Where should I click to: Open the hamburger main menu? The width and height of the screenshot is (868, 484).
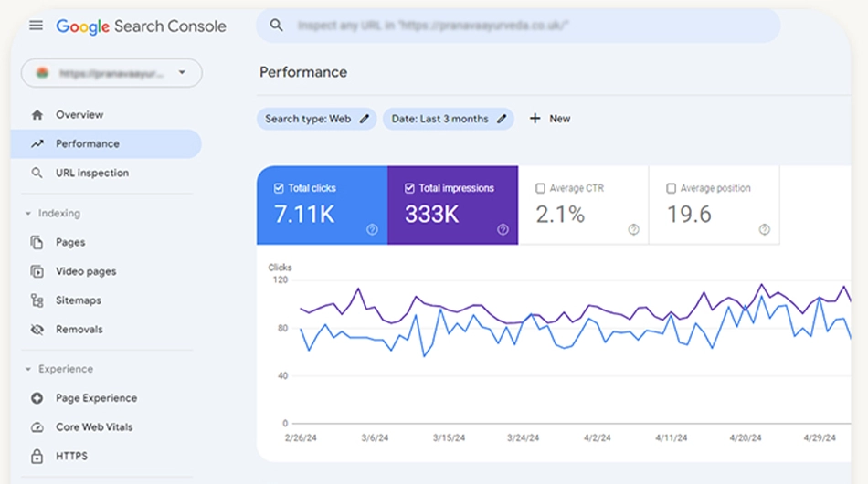coord(36,26)
